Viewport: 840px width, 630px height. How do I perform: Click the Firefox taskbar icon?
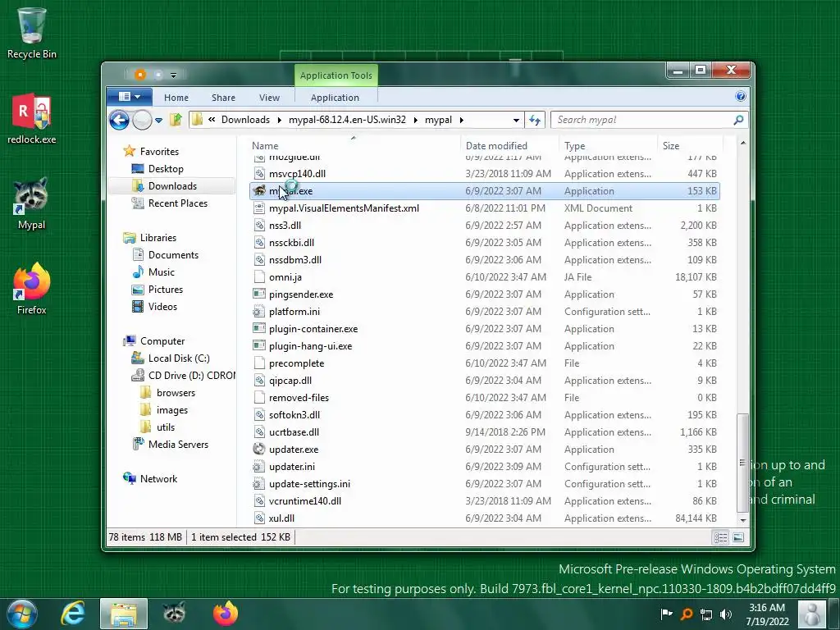coord(226,614)
